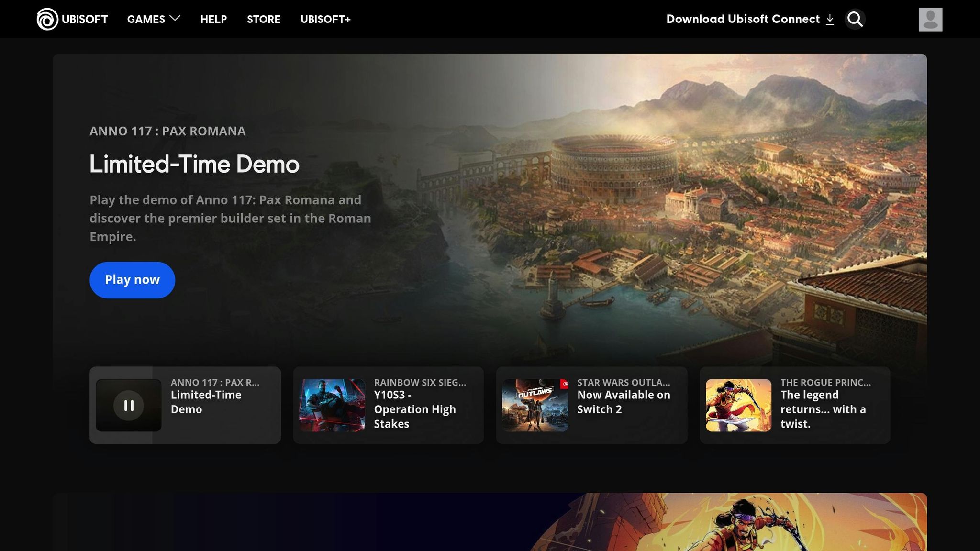Screen dimensions: 980x551
Task: Click the Anno 117 Limited-Time Demo card title
Action: (206, 402)
